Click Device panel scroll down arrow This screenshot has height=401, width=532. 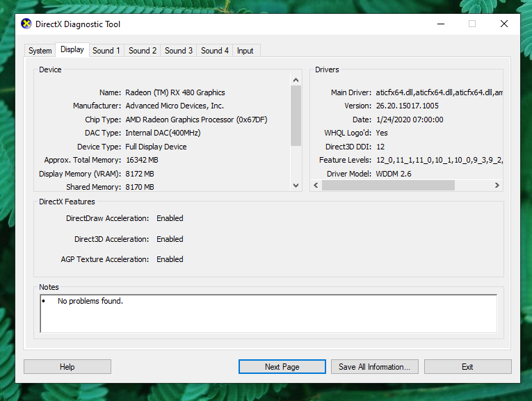tap(296, 186)
